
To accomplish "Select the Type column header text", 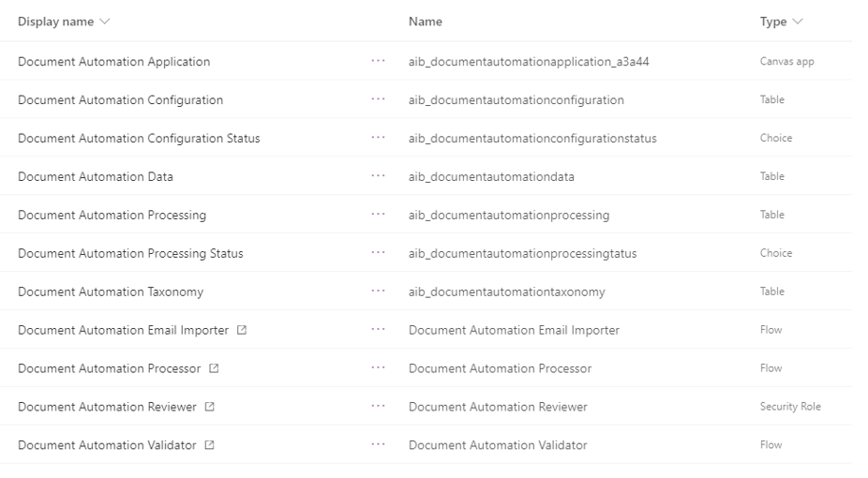I will [x=772, y=22].
